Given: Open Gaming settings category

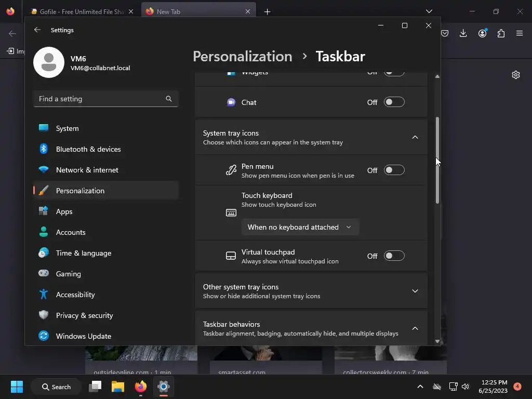Looking at the screenshot, I should [x=106, y=273].
